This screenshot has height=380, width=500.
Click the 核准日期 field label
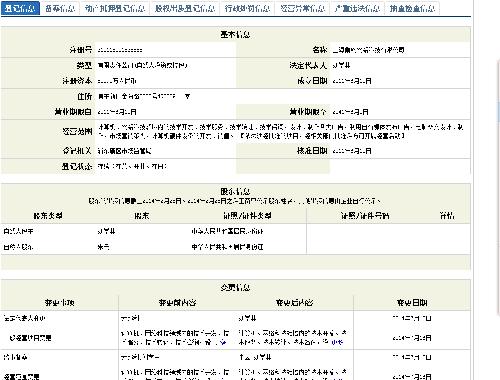pos(312,151)
